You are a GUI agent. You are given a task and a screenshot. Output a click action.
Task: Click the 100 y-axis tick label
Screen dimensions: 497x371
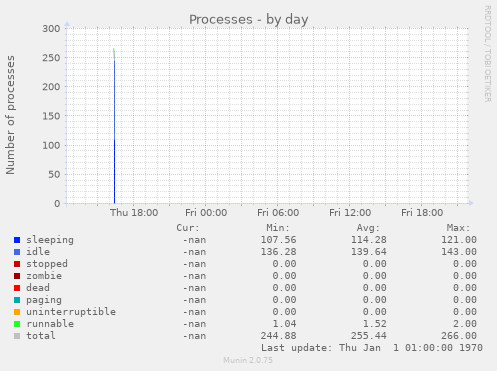tap(51, 145)
